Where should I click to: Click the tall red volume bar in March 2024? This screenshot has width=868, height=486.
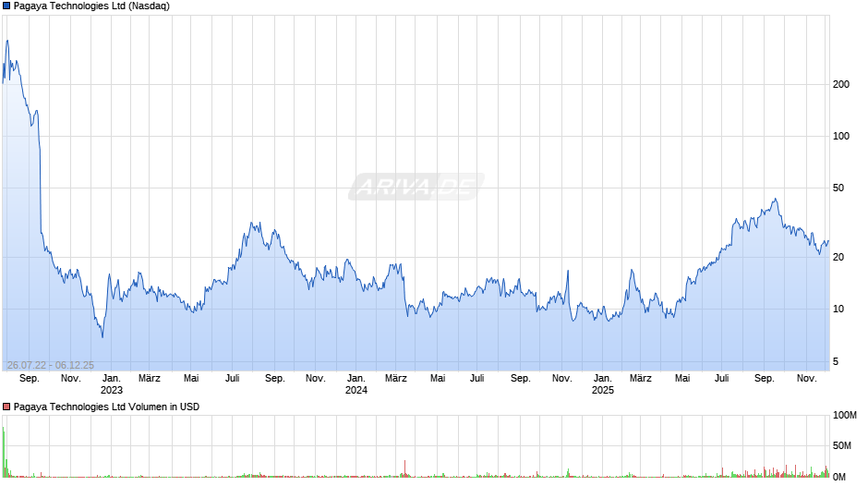pyautogui.click(x=405, y=468)
